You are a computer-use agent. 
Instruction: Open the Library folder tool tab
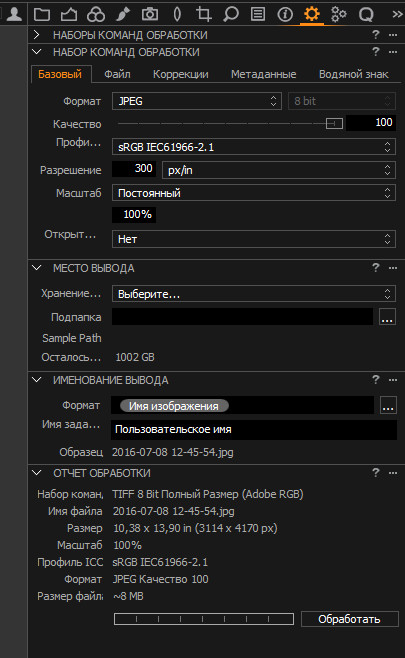pos(42,14)
